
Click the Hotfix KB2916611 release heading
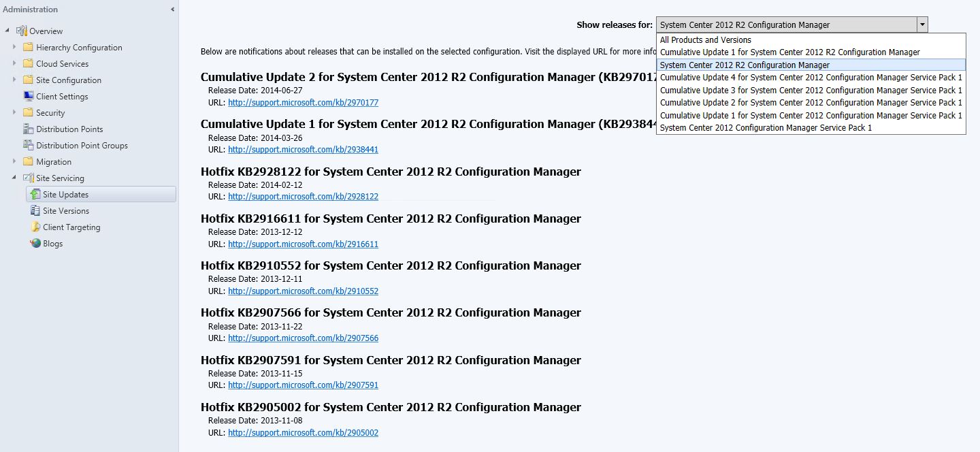[391, 219]
